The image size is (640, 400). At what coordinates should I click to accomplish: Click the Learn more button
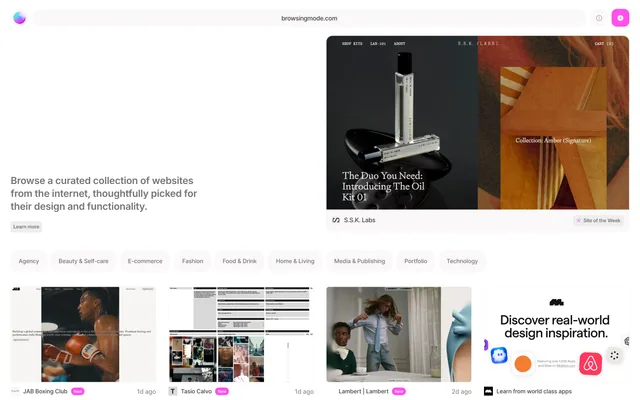[26, 227]
